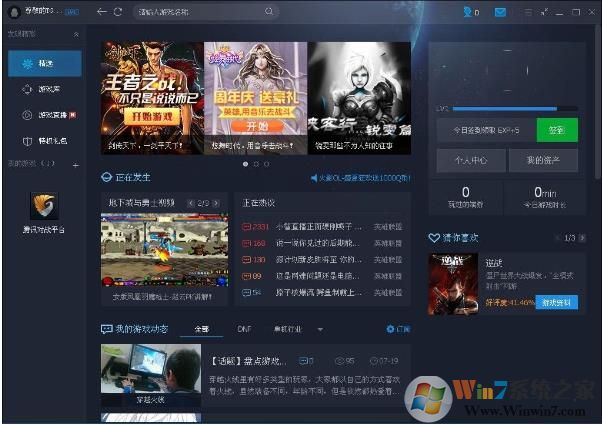This screenshot has width=602, height=425.
Task: Select the third banner carousel dot
Action: point(266,164)
